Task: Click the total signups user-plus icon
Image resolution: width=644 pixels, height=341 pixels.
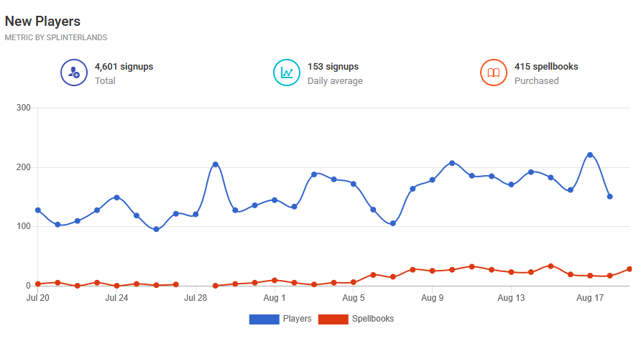Action: pyautogui.click(x=74, y=73)
